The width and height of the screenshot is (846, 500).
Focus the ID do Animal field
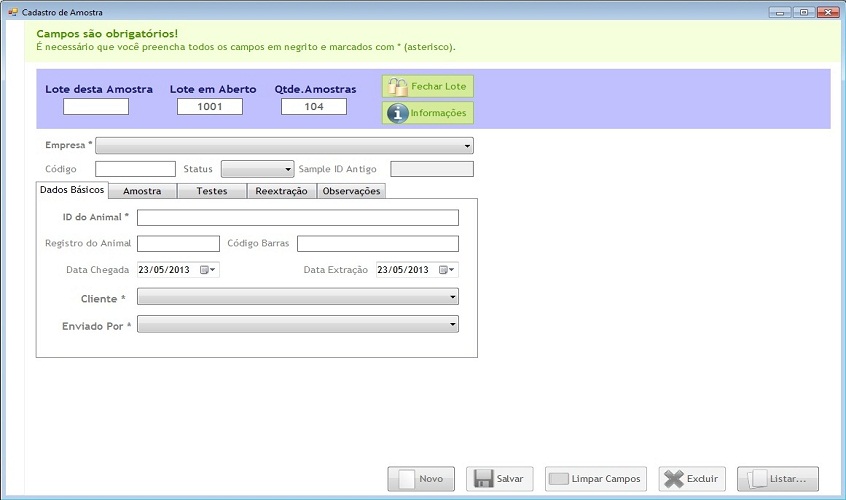click(x=298, y=218)
